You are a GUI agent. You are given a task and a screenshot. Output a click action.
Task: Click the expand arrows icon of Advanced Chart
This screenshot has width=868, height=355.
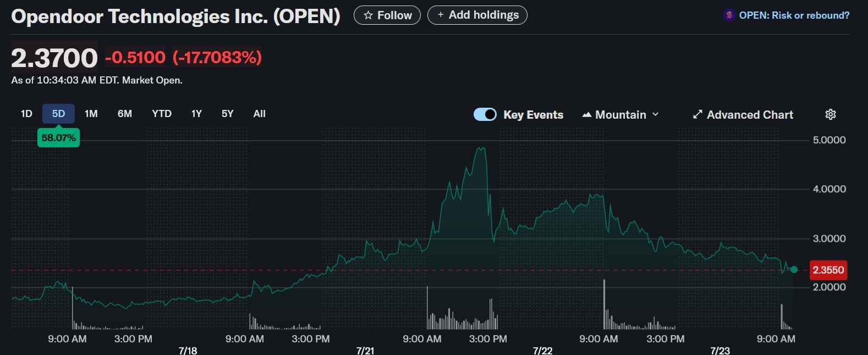click(x=697, y=114)
